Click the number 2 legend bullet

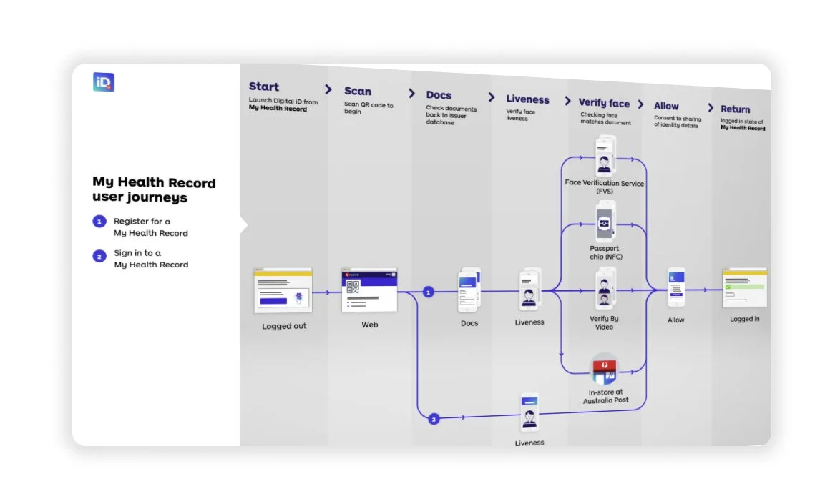coord(99,256)
